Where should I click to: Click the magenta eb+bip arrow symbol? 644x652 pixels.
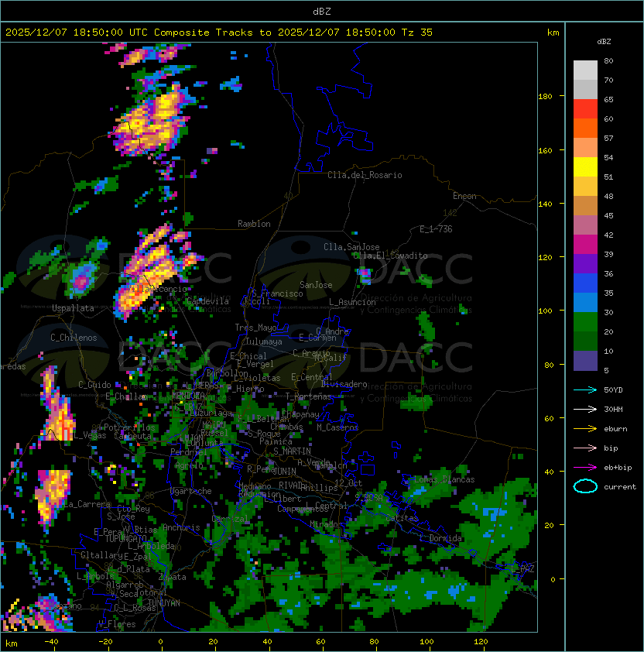pos(585,468)
